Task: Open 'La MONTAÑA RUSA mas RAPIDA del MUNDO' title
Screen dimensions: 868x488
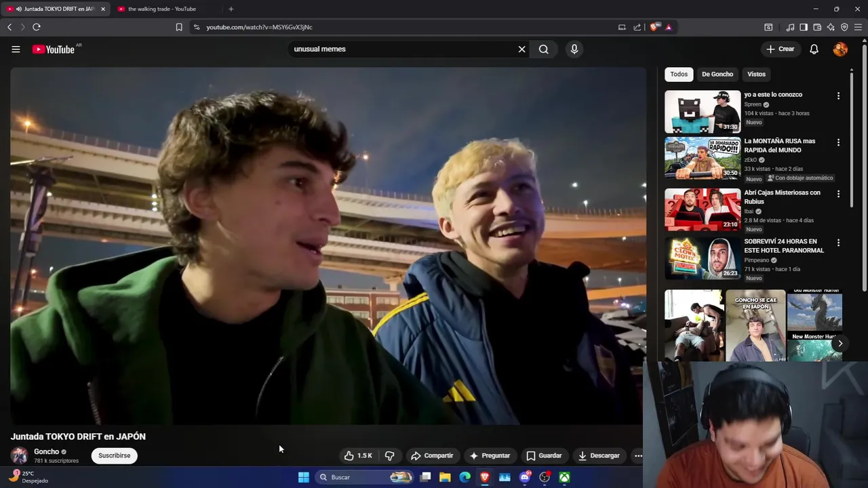Action: [x=780, y=146]
